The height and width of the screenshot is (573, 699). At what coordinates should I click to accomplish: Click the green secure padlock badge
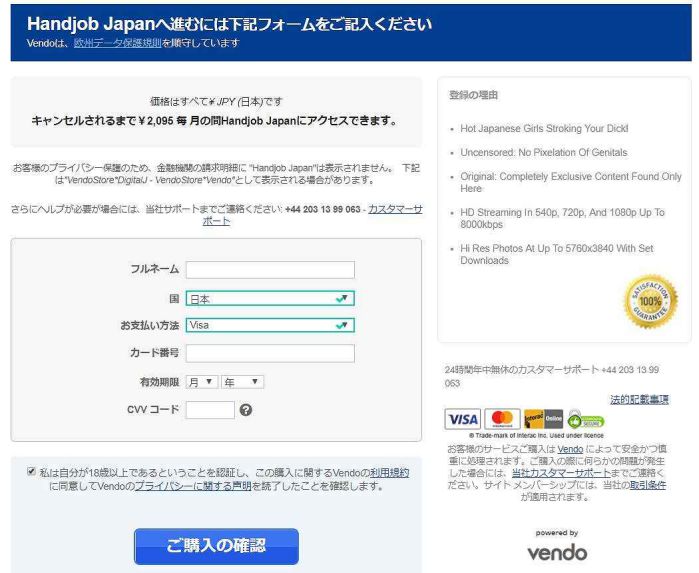585,419
